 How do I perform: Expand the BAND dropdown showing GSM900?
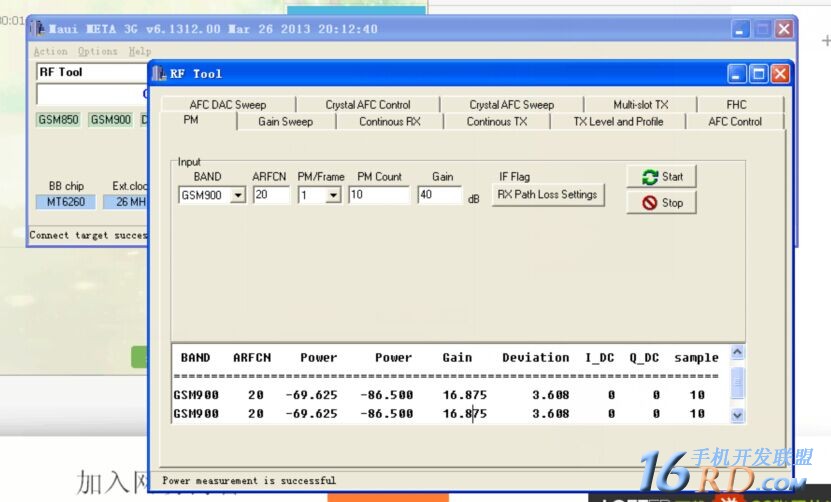point(238,195)
